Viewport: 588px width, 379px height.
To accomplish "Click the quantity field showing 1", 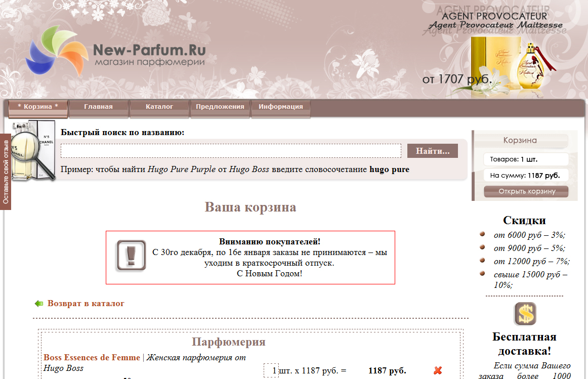I will [271, 370].
